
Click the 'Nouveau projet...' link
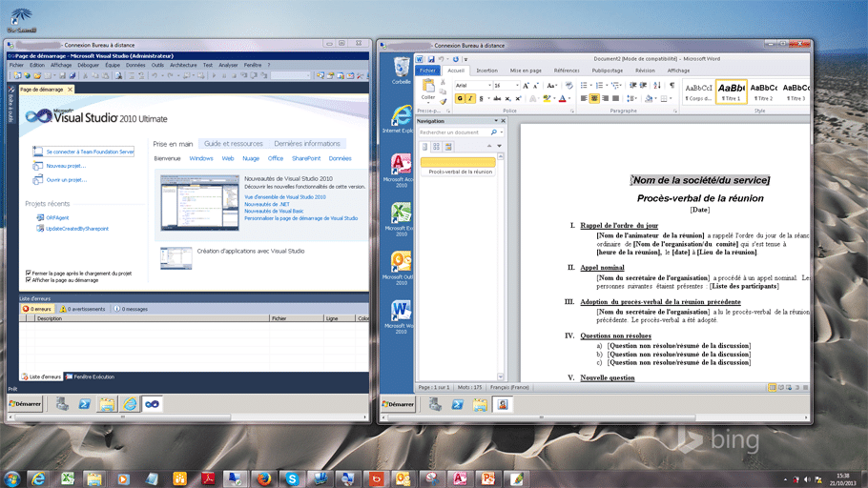point(66,166)
